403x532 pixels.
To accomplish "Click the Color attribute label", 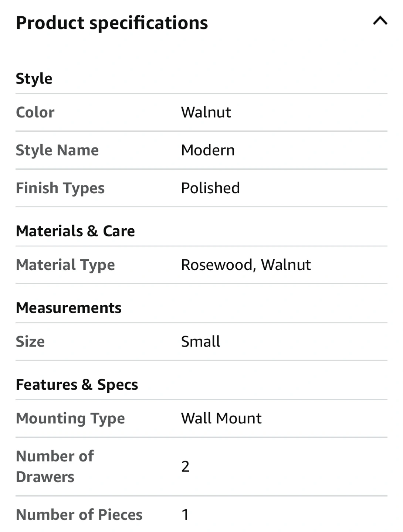I will tap(35, 112).
